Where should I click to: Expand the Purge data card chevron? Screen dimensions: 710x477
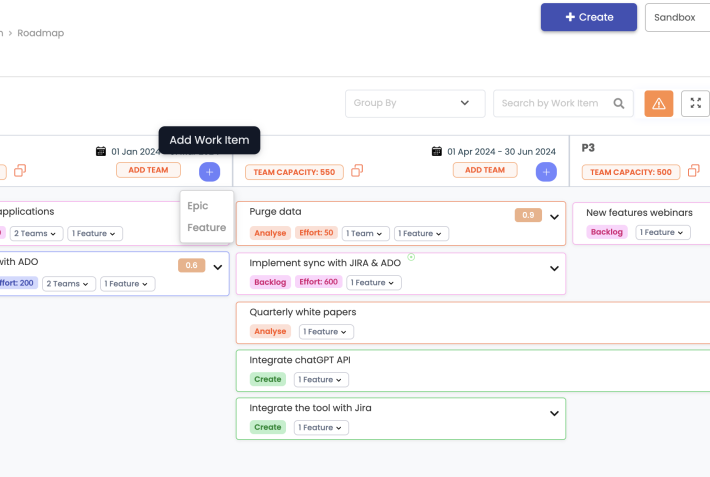tap(554, 216)
